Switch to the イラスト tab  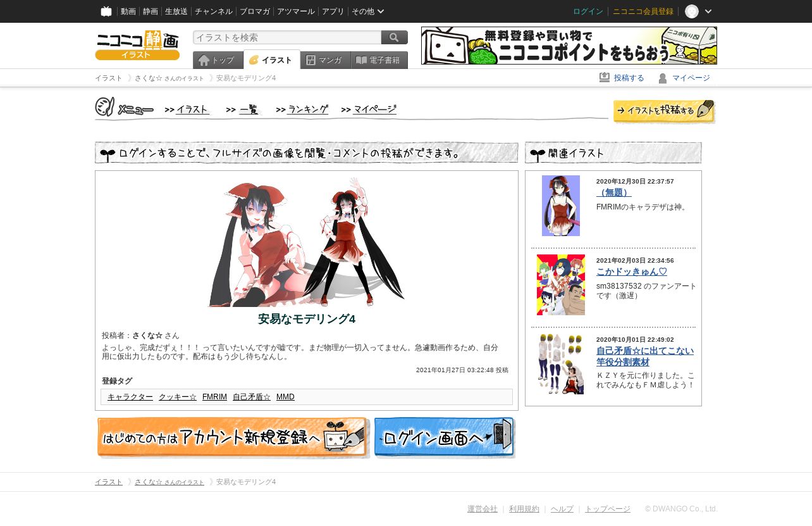pos(272,60)
